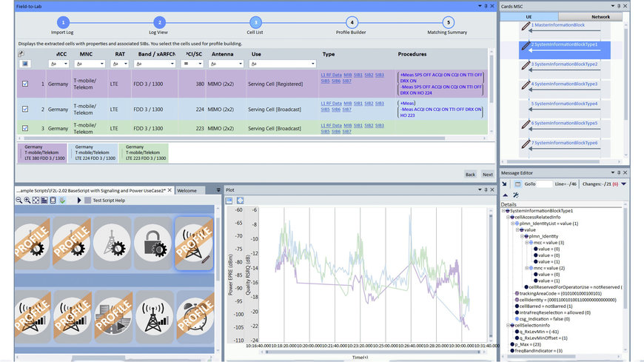644x362 pixels.
Task: Select the green LTE 223 cell legend swatch
Action: (x=144, y=152)
